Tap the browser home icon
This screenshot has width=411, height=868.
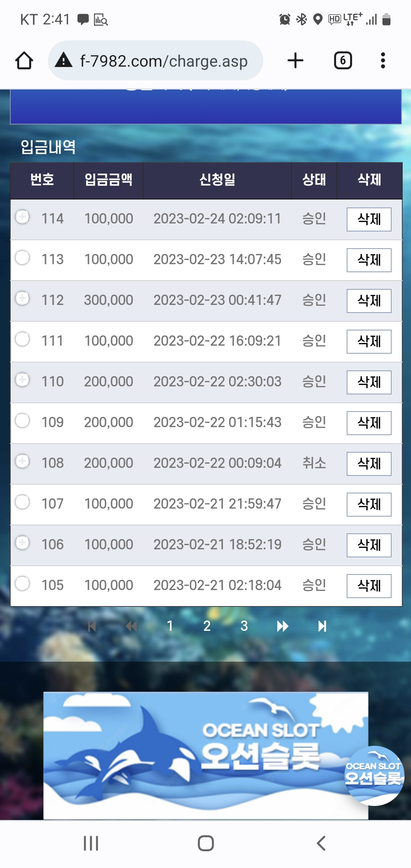pos(24,61)
